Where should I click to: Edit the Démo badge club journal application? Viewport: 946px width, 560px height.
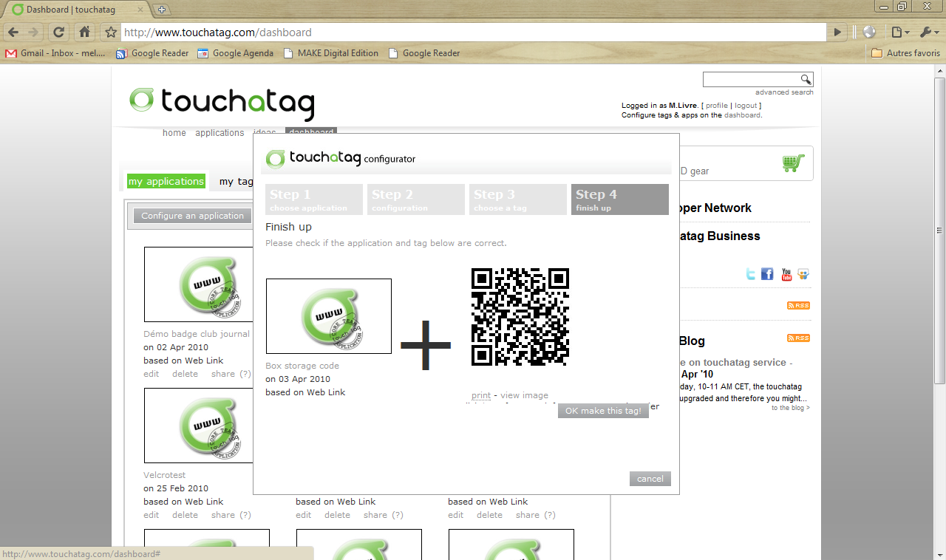pyautogui.click(x=152, y=374)
